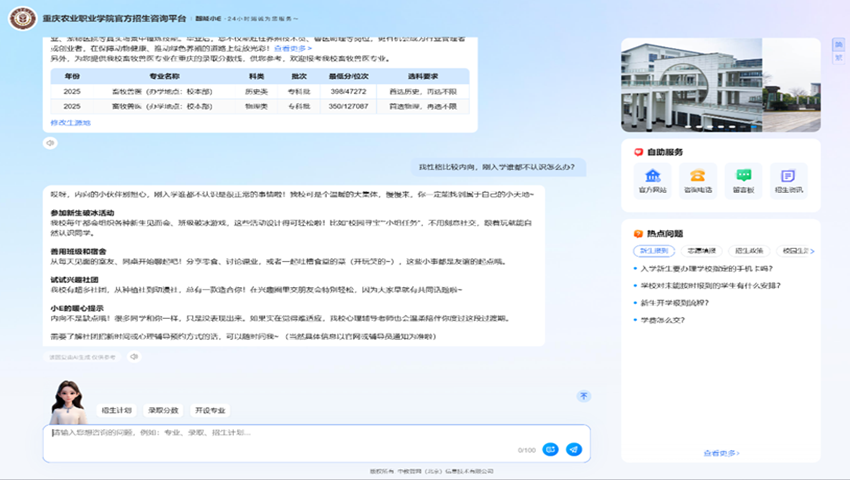Open the 留言板 message board icon
Screen dimensions: 850x480
(743, 179)
